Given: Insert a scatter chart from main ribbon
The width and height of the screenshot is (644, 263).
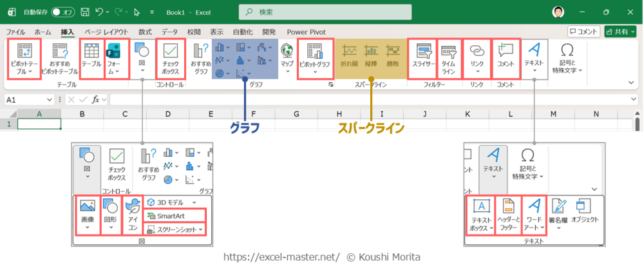Looking at the screenshot, I should tap(241, 73).
